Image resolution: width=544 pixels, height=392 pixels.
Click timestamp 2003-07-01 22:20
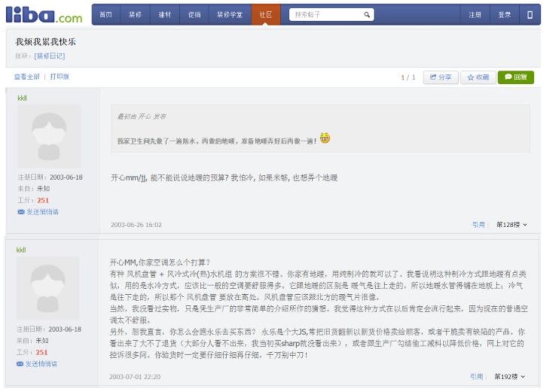[135, 377]
